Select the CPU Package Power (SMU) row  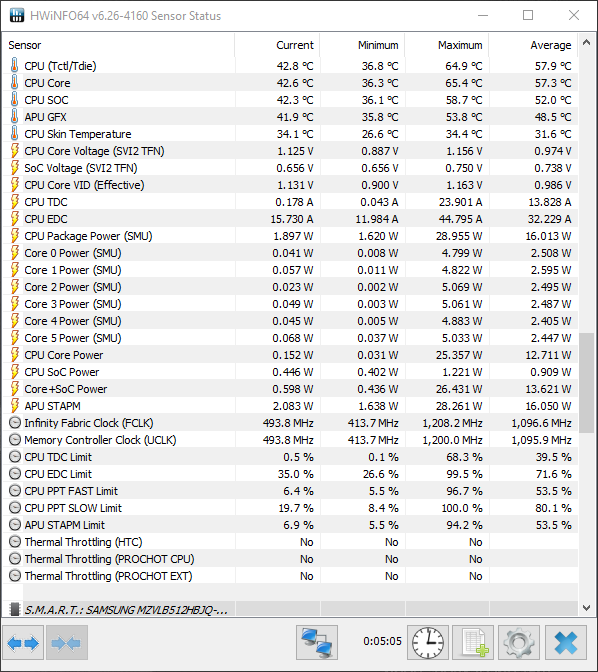coord(290,236)
